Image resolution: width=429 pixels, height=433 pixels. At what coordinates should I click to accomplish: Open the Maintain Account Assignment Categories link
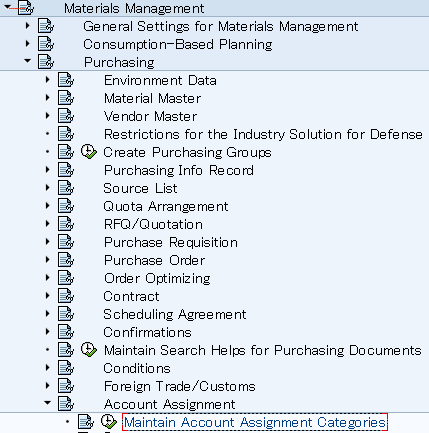coord(255,422)
